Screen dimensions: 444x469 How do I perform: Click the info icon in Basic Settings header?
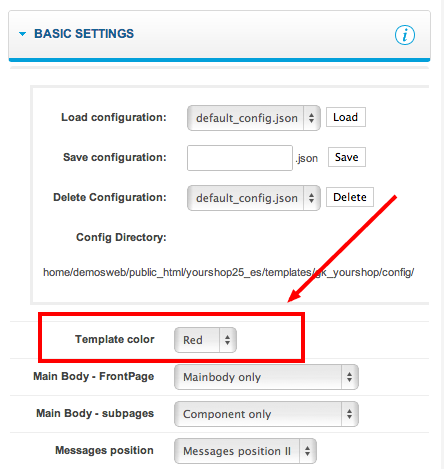click(405, 35)
